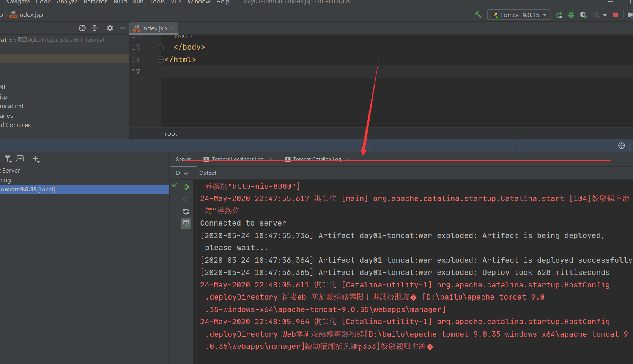The height and width of the screenshot is (364, 633).
Task: Toggle fold marker beside </html> line
Action: tap(161, 60)
